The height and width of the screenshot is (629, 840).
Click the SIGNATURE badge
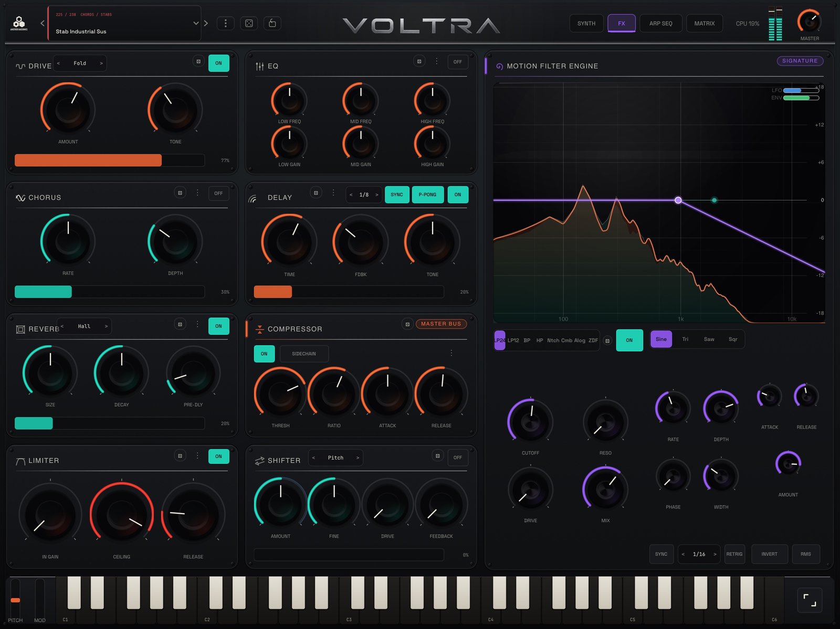pyautogui.click(x=800, y=61)
